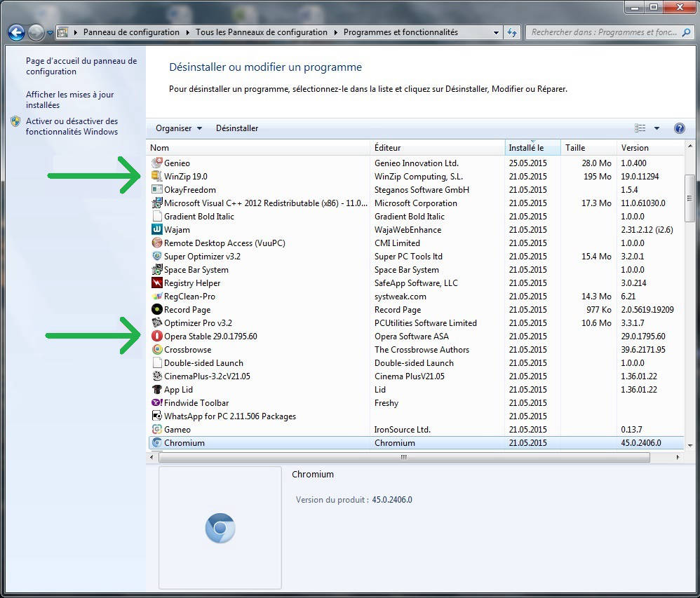
Task: Open the address bar history dropdown
Action: [x=496, y=32]
